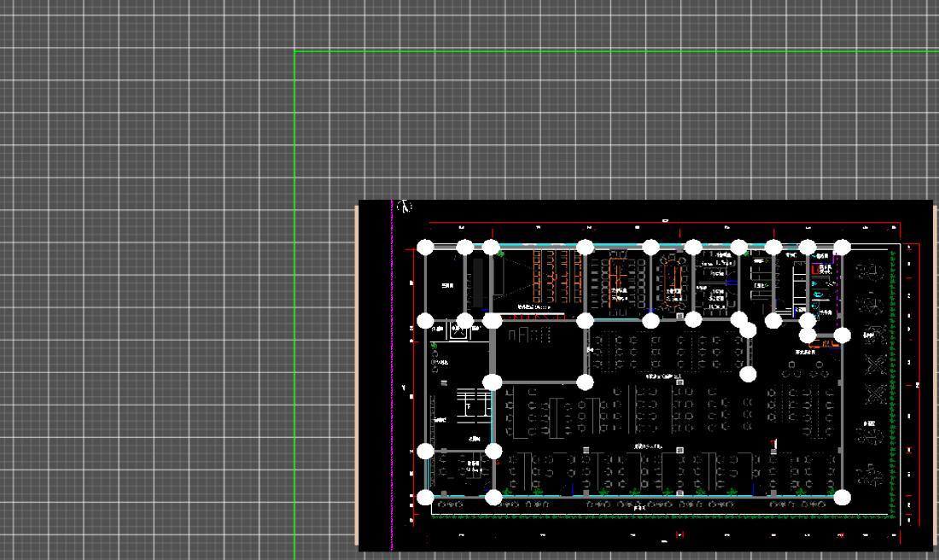The height and width of the screenshot is (560, 939).
Task: Pick the bottom-left corner wall node
Action: pos(425,498)
